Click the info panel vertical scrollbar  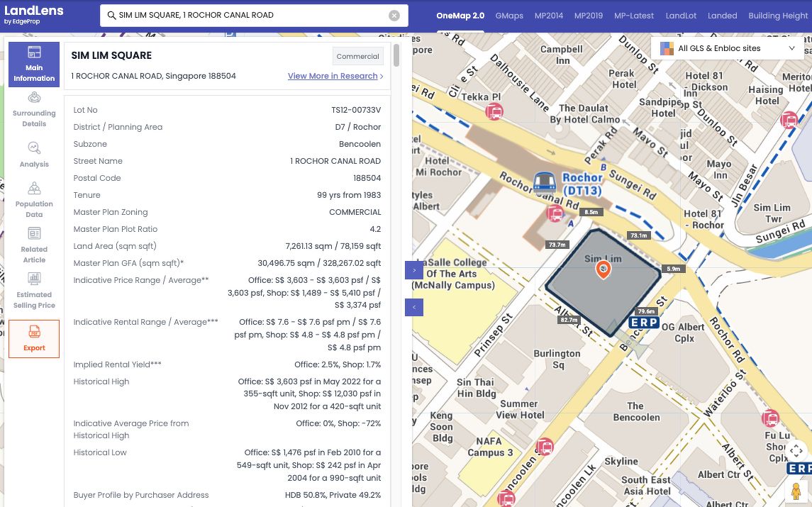[396, 55]
